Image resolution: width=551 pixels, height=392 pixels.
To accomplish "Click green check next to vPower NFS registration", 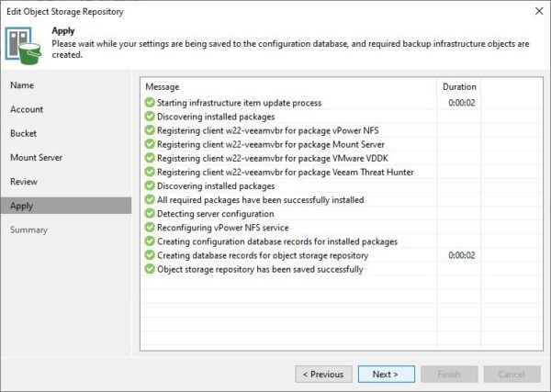I will (150, 130).
